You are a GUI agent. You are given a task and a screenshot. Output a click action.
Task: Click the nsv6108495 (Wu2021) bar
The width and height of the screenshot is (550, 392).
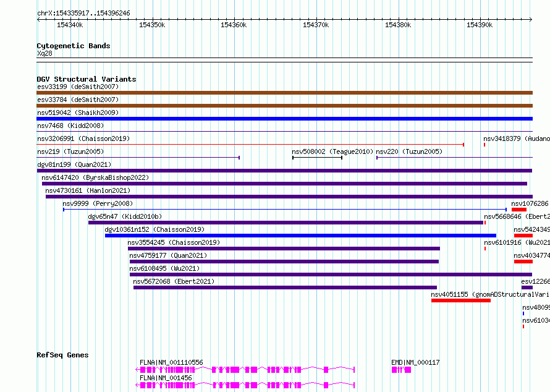point(331,275)
